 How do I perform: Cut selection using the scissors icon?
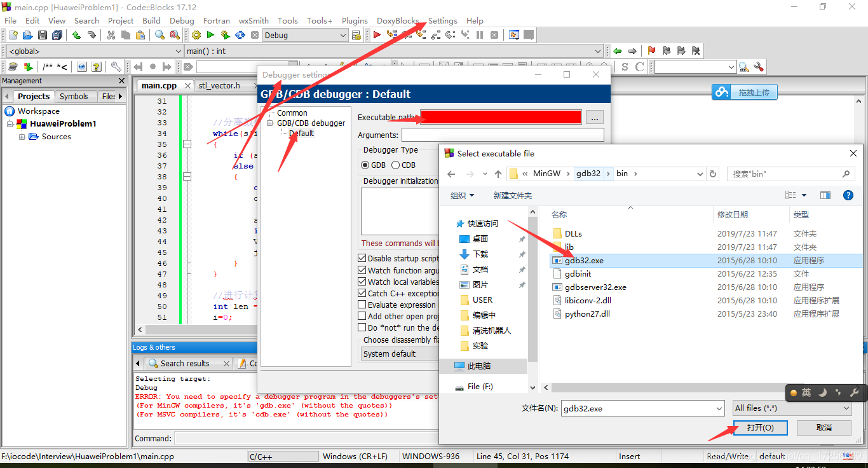[x=111, y=35]
